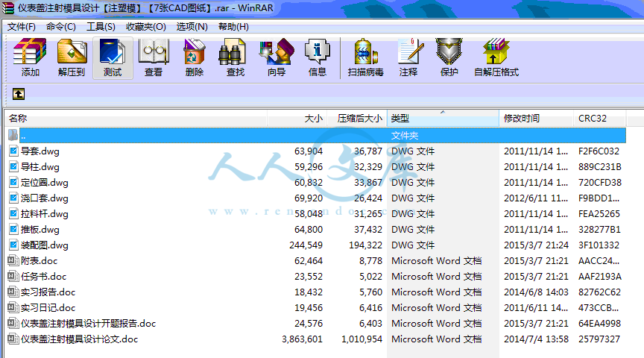Click the icon of 装配图.dwg
This screenshot has width=644, height=358.
[13, 245]
